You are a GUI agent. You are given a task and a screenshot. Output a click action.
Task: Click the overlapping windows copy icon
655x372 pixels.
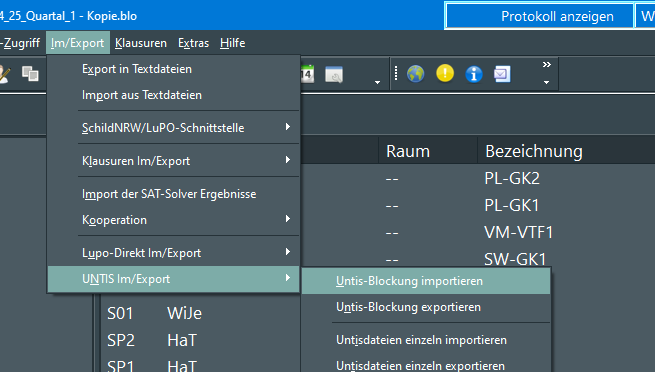30,74
